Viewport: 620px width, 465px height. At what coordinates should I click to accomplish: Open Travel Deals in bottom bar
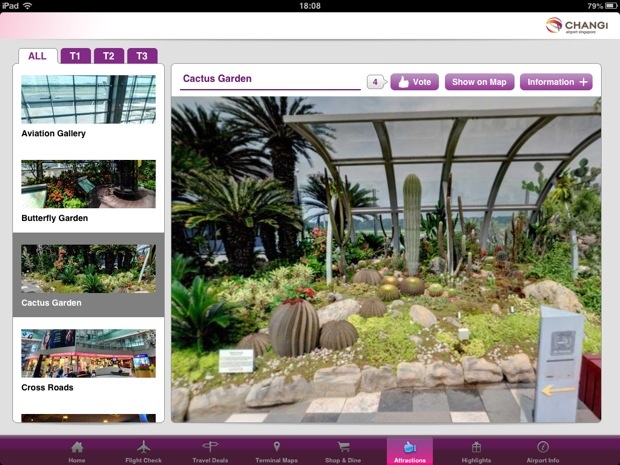(210, 450)
